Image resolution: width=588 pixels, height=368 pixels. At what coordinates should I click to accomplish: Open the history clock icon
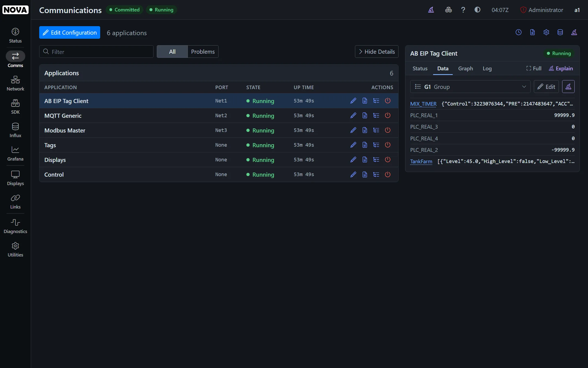coord(519,32)
